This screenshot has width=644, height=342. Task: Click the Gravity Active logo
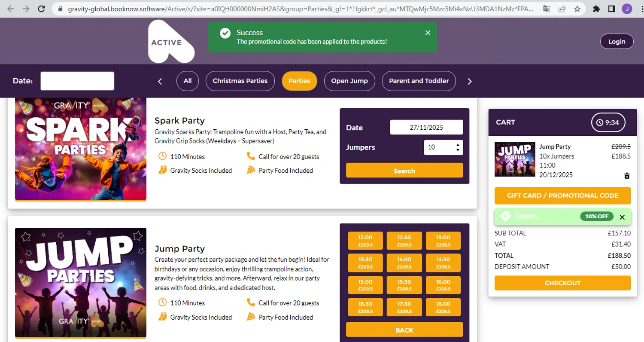click(x=171, y=41)
